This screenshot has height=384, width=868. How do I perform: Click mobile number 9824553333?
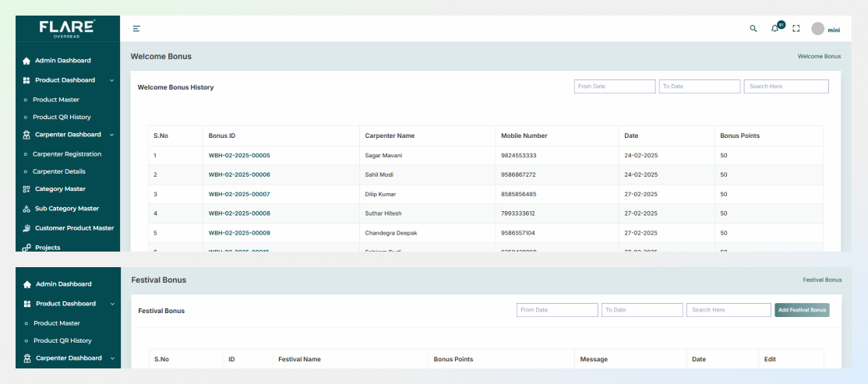[x=519, y=156]
